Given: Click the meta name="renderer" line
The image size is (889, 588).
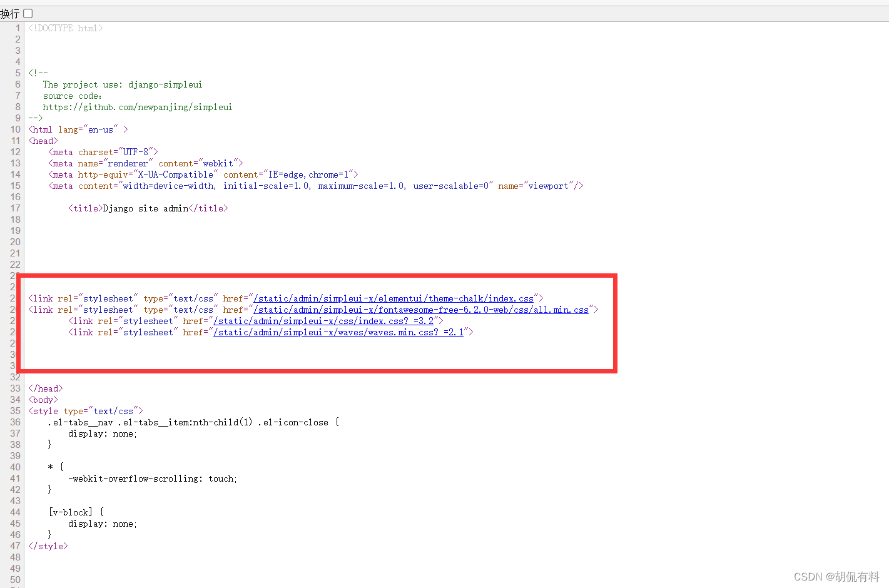Looking at the screenshot, I should click(146, 163).
